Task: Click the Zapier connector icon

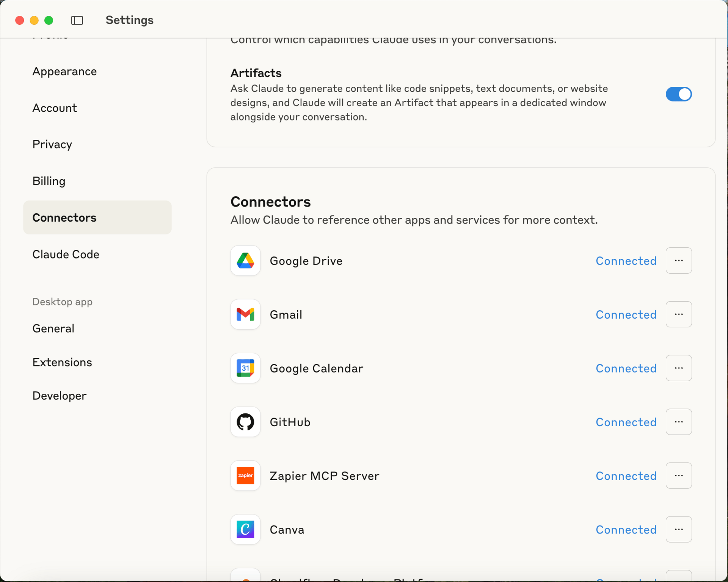Action: point(245,476)
